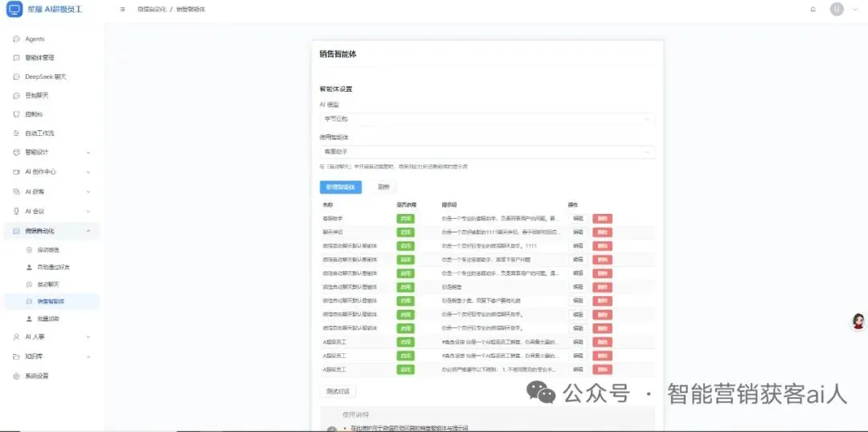Click the user avatar in top right
868x432 pixels.
(x=837, y=9)
